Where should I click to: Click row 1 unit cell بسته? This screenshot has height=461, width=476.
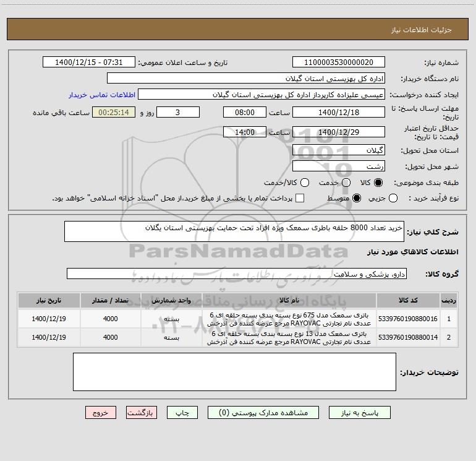pos(171,319)
